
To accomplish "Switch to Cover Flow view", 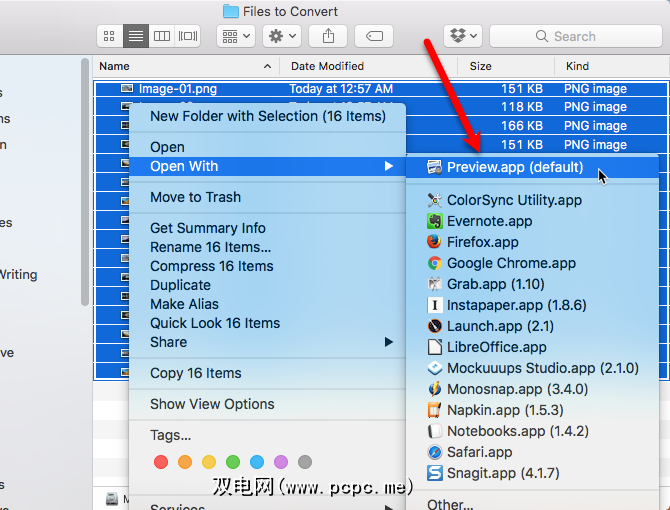I will pos(188,36).
